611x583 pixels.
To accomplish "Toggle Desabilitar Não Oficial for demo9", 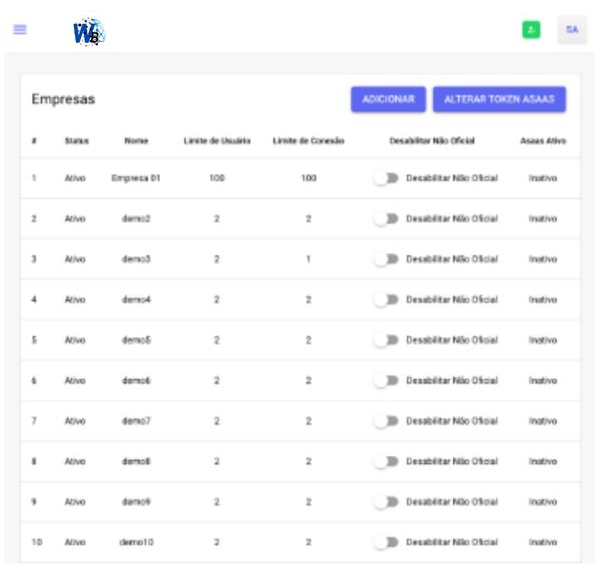I will [386, 502].
